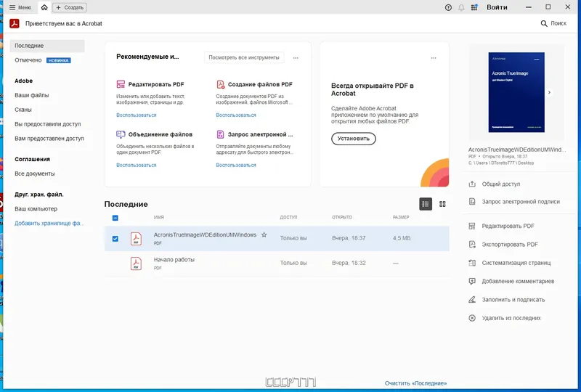Toggle the select-all checkbox in header
This screenshot has width=581, height=392.
tap(115, 218)
